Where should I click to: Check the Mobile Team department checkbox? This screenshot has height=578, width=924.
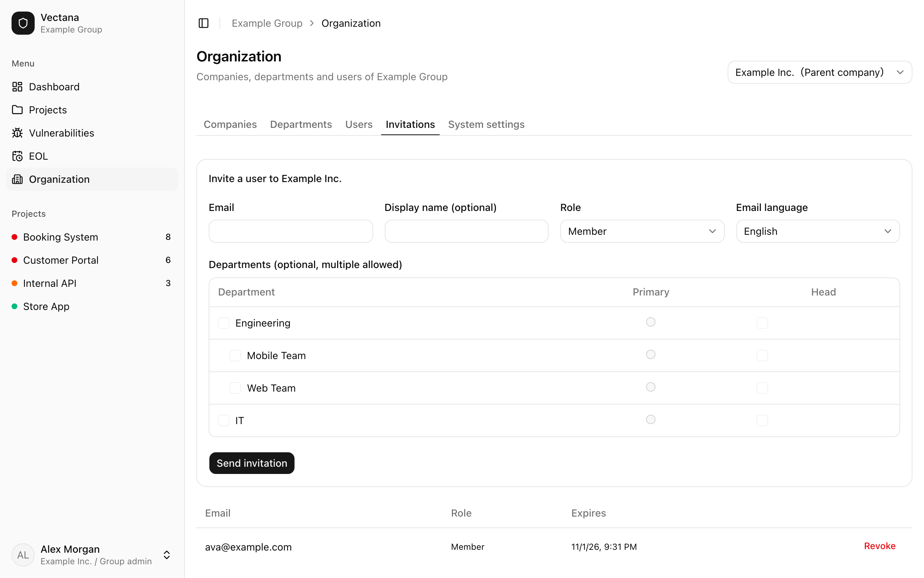pos(235,355)
